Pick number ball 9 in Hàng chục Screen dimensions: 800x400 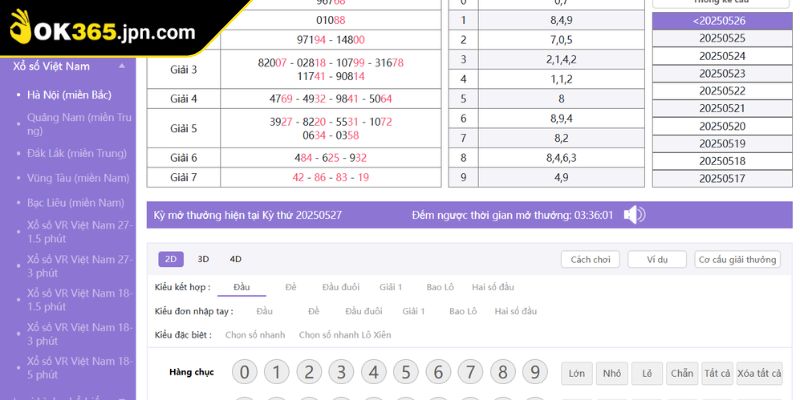535,373
